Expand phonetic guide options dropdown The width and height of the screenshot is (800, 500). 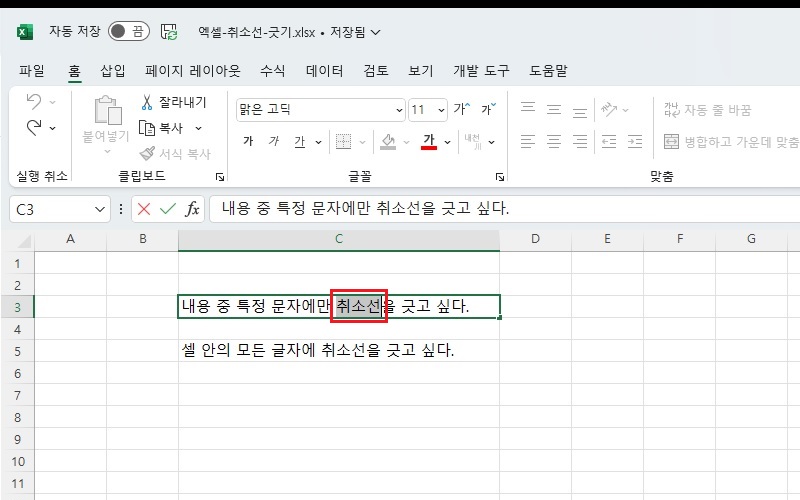click(x=492, y=142)
